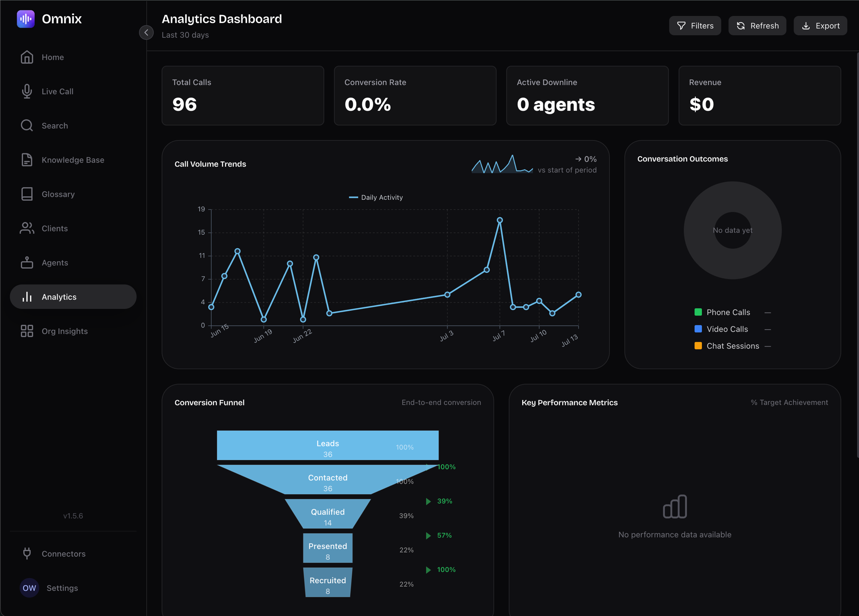
Task: Open Connectors via the plug icon
Action: coord(27,553)
